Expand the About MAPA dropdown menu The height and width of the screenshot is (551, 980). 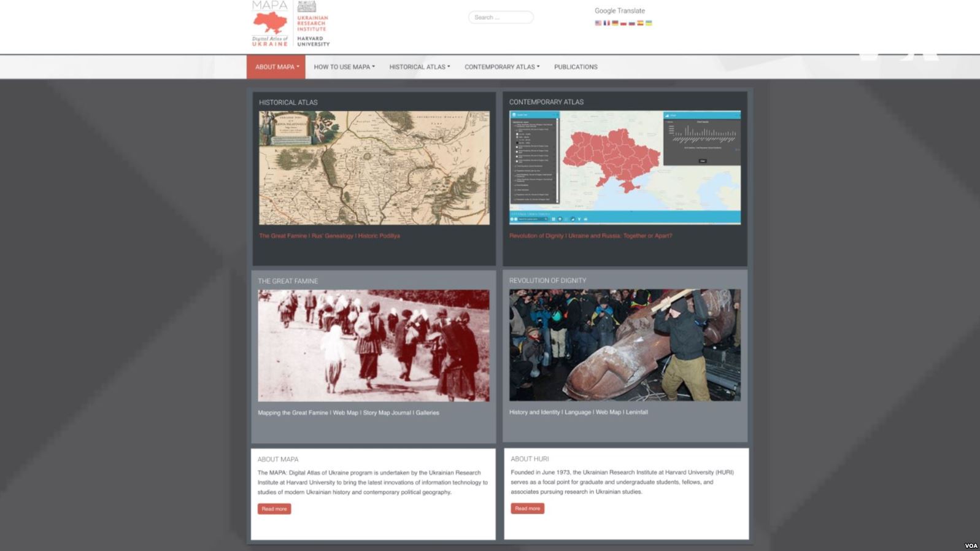(x=276, y=67)
